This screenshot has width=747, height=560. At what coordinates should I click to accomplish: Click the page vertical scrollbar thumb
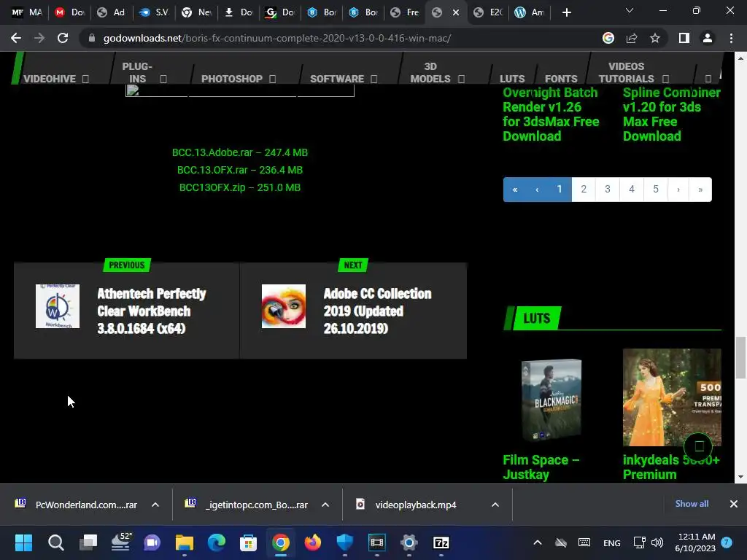pyautogui.click(x=740, y=357)
